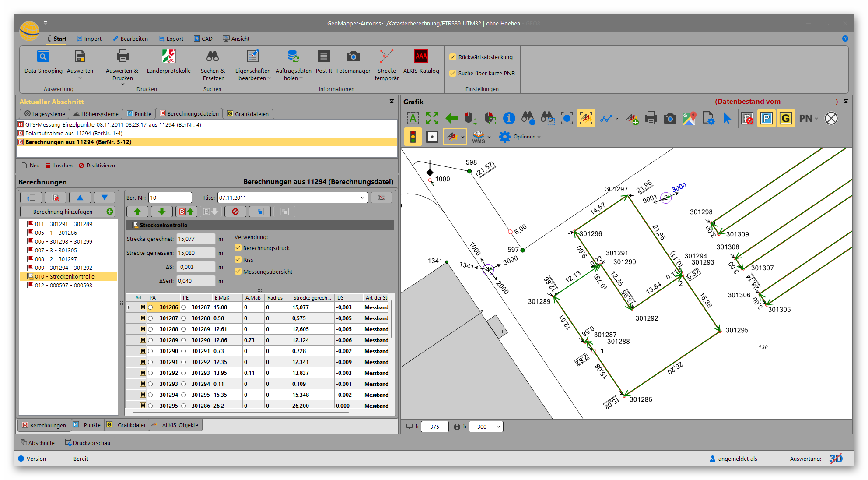This screenshot has height=480, width=868.
Task: Click the traffic light icon
Action: (x=413, y=137)
